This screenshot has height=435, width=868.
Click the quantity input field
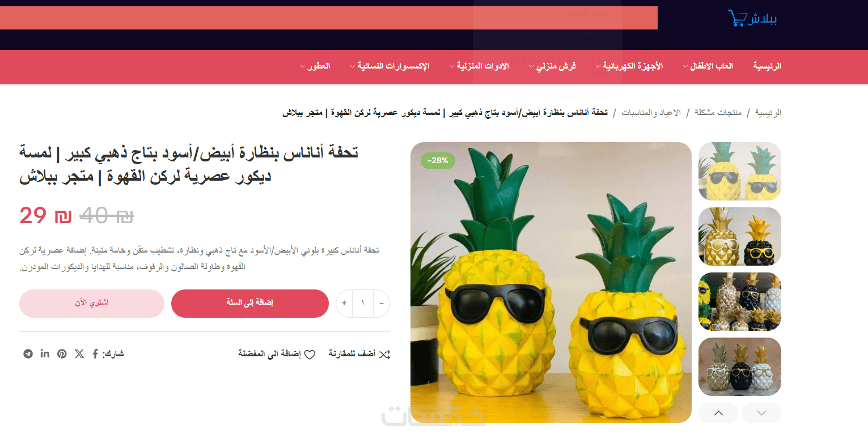click(x=363, y=304)
